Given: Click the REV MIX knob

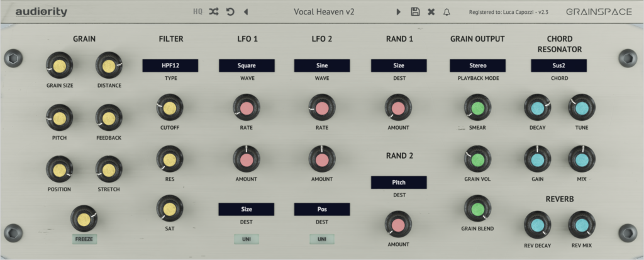Looking at the screenshot, I should [582, 225].
